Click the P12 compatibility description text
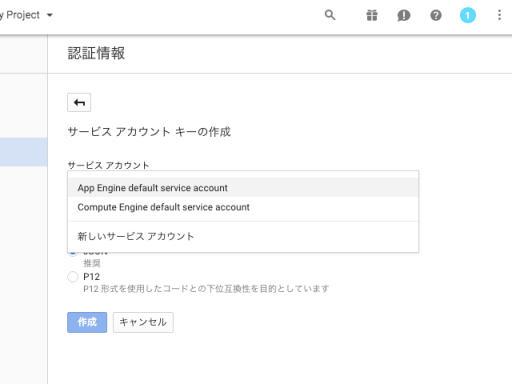The image size is (512, 384). point(206,289)
